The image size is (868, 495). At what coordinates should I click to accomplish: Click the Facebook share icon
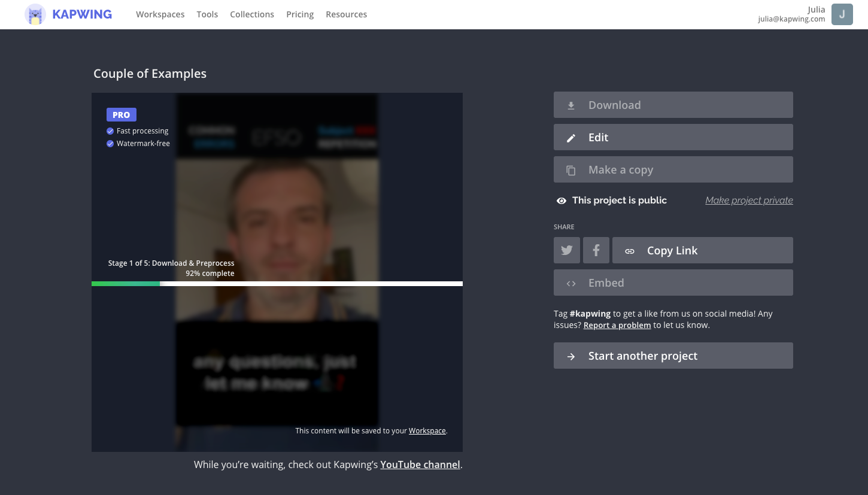tap(596, 250)
